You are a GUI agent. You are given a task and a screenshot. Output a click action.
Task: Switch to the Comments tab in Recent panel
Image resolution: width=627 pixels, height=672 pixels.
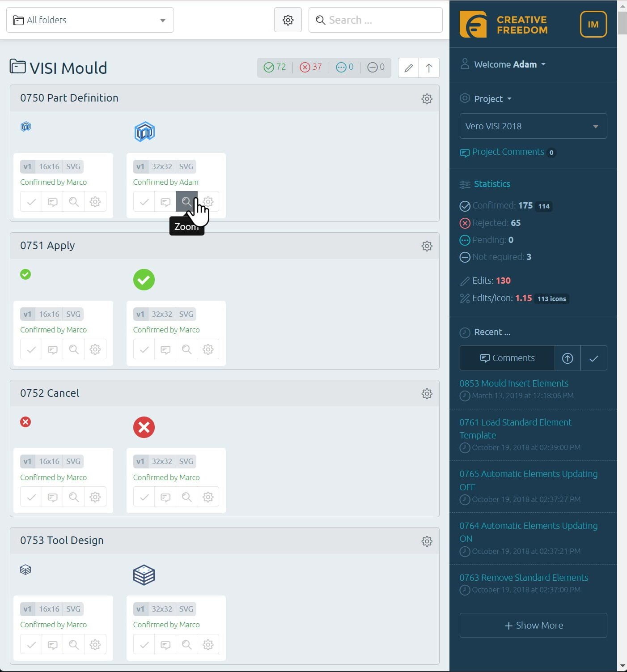507,358
